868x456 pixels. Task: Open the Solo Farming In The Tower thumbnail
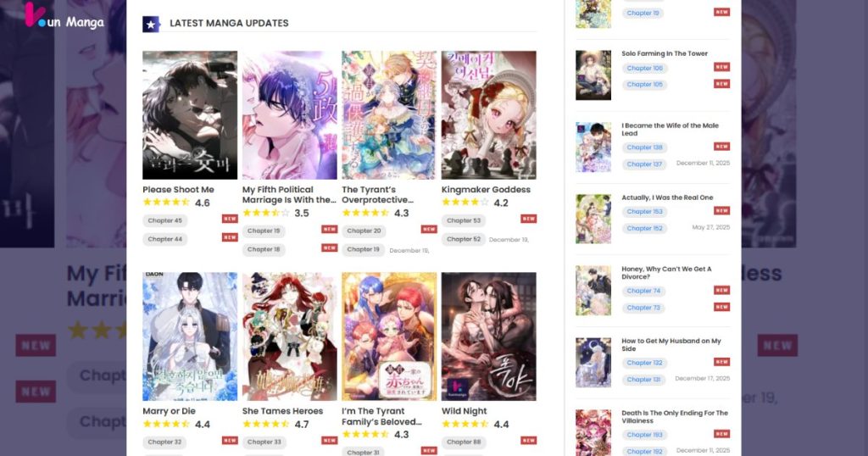(x=593, y=75)
